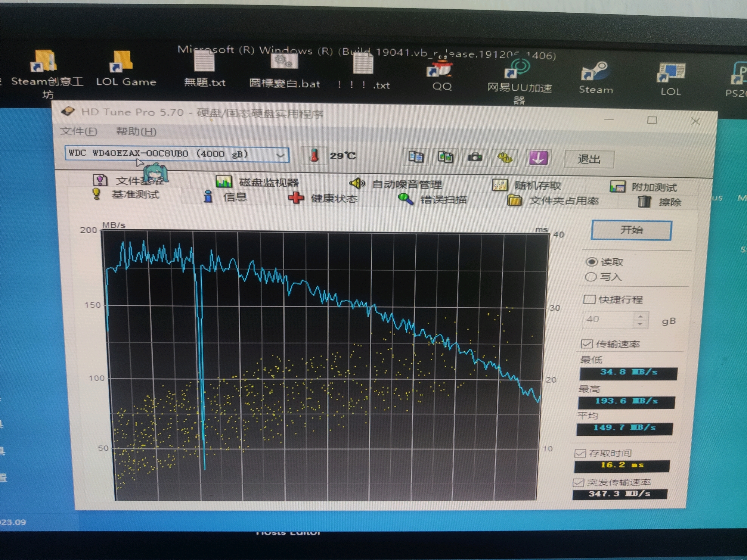
Task: Toggle the 存取时间 checkbox
Action: click(580, 453)
